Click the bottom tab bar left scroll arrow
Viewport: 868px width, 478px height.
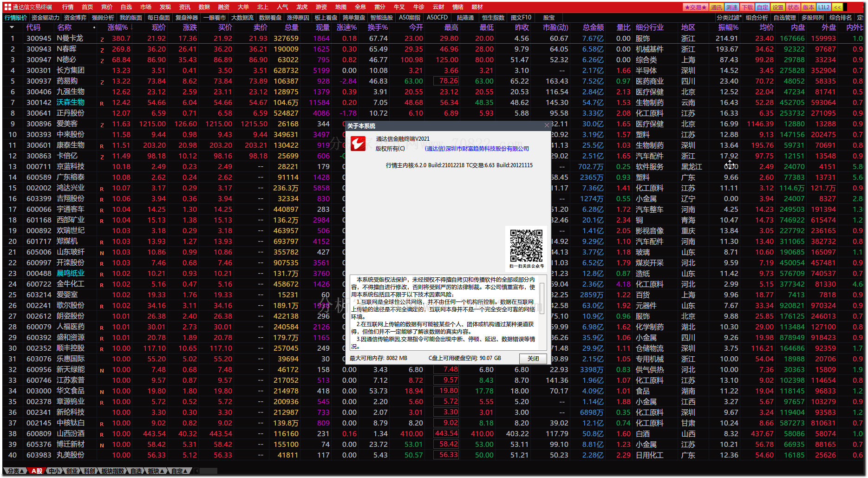coord(196,471)
